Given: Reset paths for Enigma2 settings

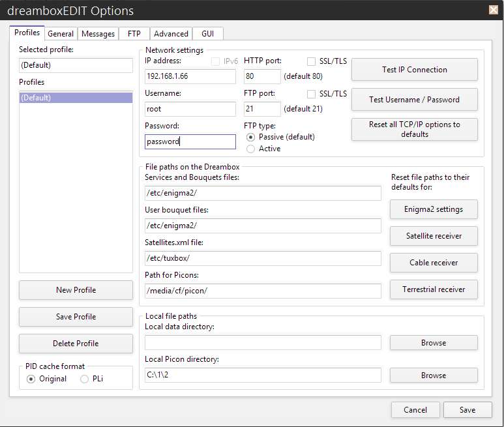Looking at the screenshot, I should pyautogui.click(x=434, y=209).
